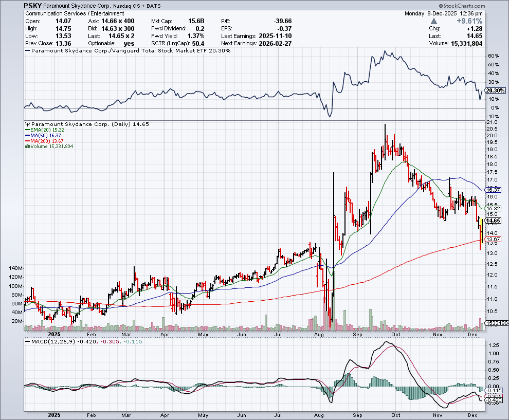
Task: Click the 13.67 MA(200) value flag
Action: point(493,240)
